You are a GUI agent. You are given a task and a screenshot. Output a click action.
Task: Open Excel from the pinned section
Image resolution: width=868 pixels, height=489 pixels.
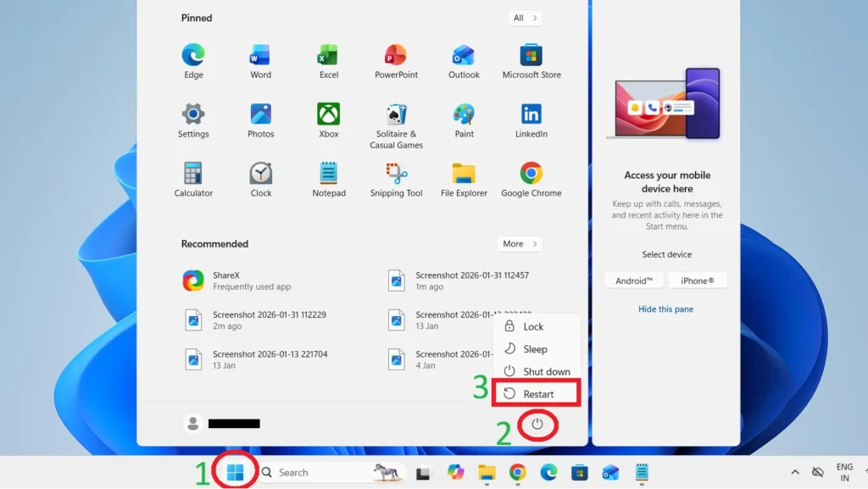(x=328, y=56)
